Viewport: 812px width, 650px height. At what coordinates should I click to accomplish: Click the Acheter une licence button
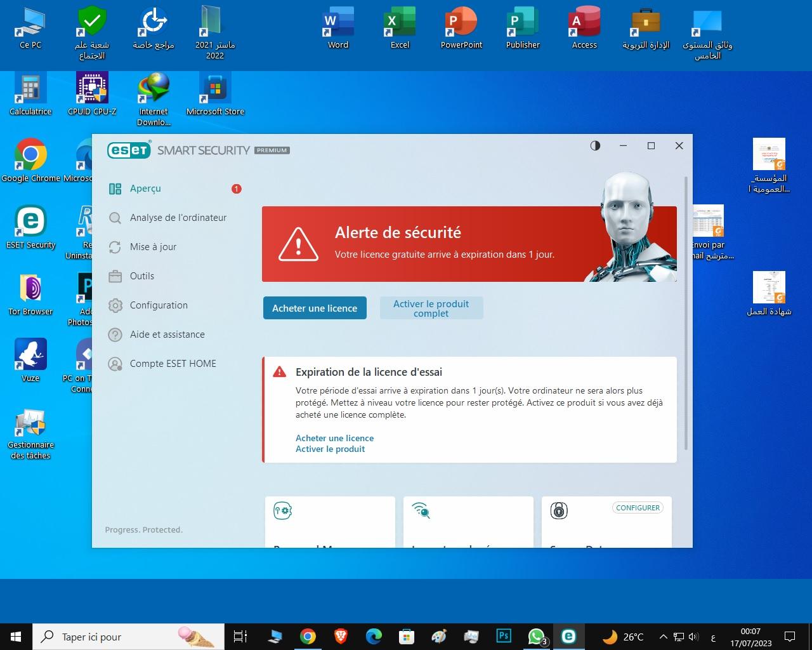(x=315, y=308)
